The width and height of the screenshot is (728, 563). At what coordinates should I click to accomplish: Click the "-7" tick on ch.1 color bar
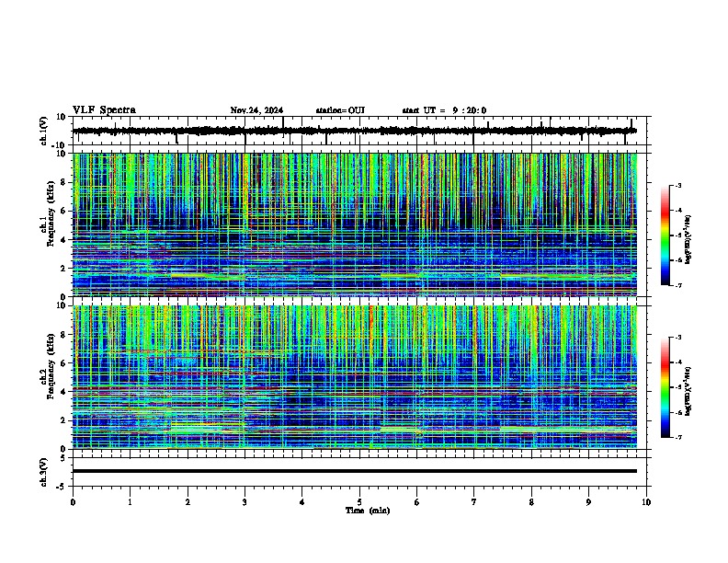coord(677,285)
